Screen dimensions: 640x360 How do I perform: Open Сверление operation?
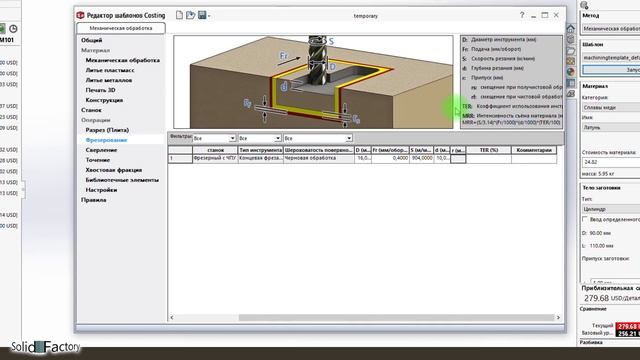click(x=101, y=150)
